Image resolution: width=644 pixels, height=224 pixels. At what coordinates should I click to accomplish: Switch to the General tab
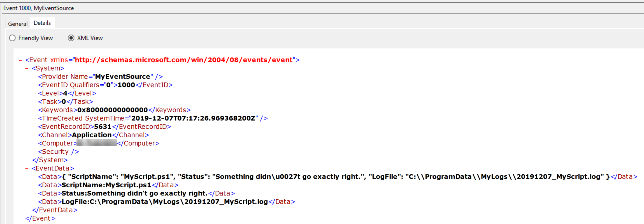[18, 24]
